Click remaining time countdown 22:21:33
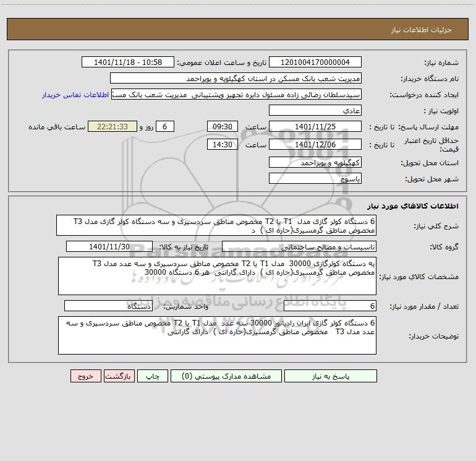Viewport: 476px width, 461px height. (113, 126)
